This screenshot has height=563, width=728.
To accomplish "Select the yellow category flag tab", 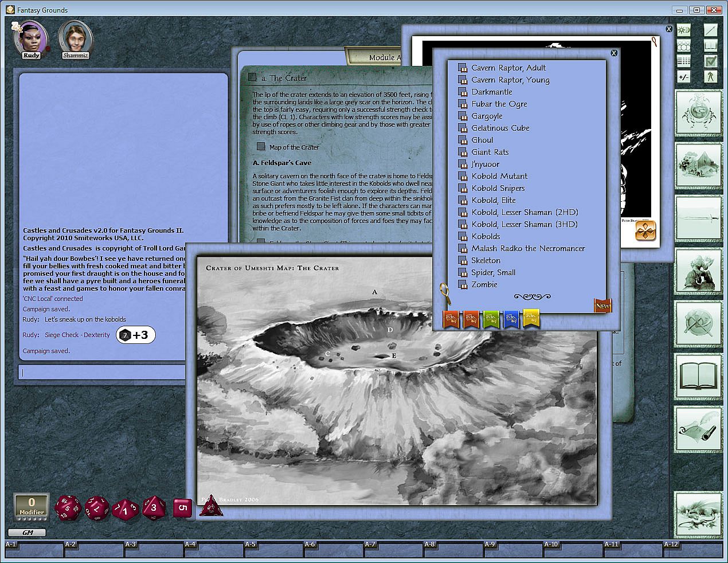I will 532,318.
